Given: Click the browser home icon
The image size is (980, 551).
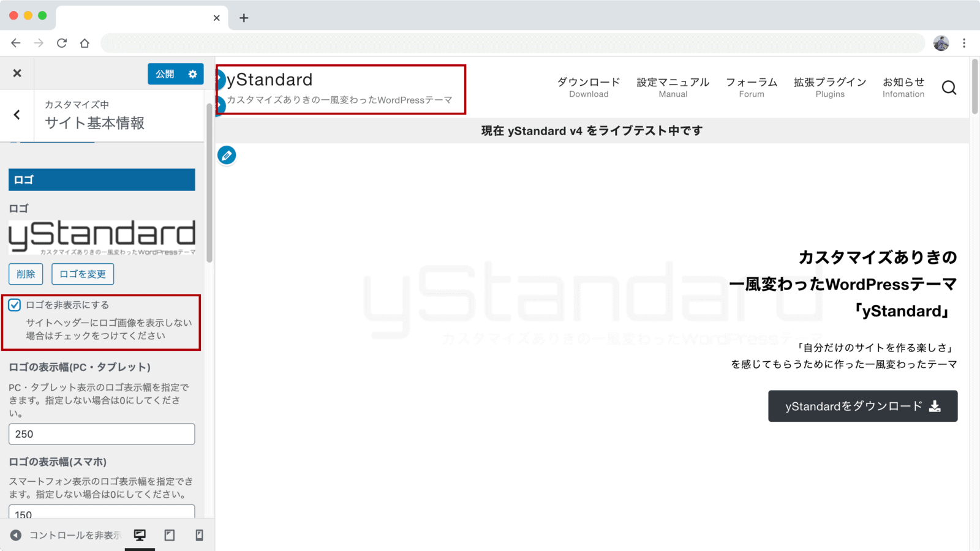Looking at the screenshot, I should [85, 43].
